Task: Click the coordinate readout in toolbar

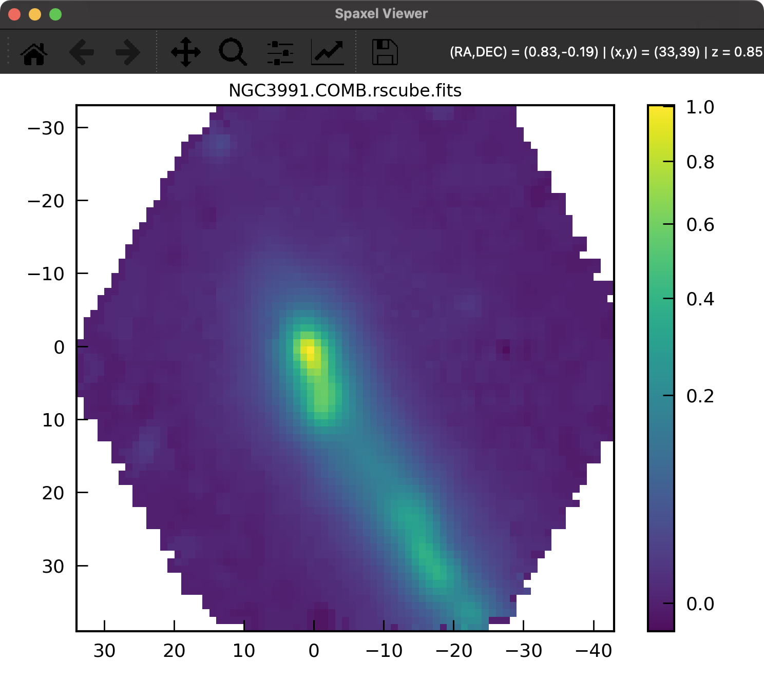Action: [606, 52]
